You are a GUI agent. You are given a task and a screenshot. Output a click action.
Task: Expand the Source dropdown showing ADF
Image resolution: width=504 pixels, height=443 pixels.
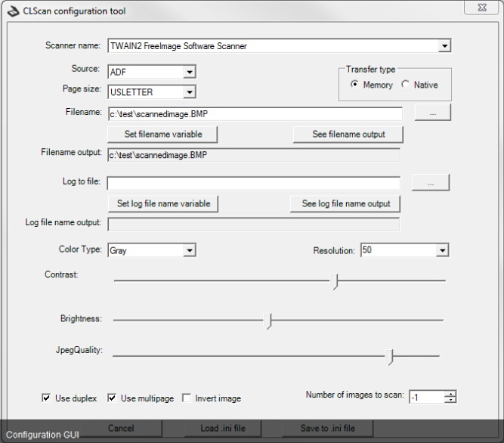[x=190, y=72]
